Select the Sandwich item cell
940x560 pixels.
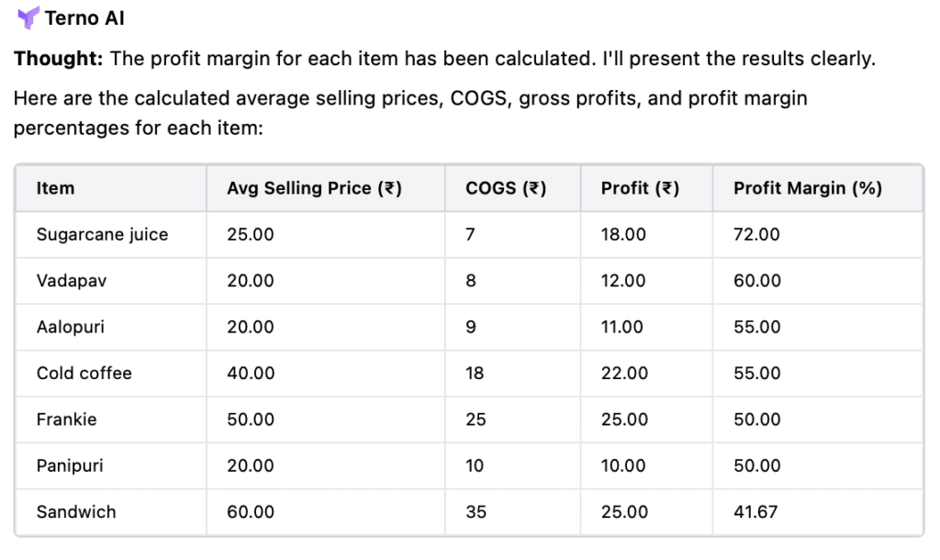click(76, 512)
